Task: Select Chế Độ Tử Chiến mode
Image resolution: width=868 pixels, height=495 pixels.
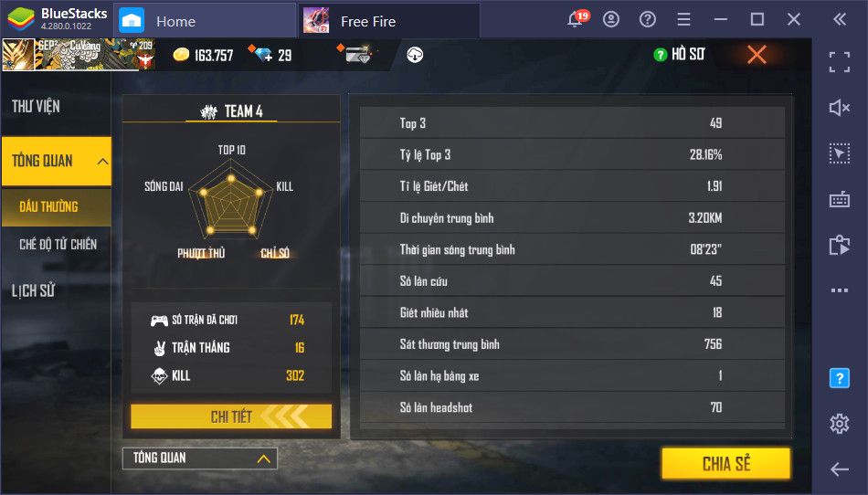Action: point(58,244)
